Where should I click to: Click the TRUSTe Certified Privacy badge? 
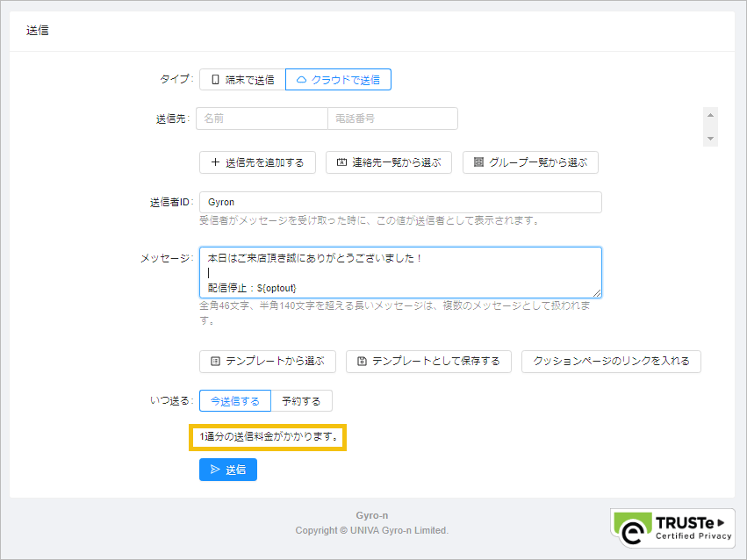coord(672,528)
